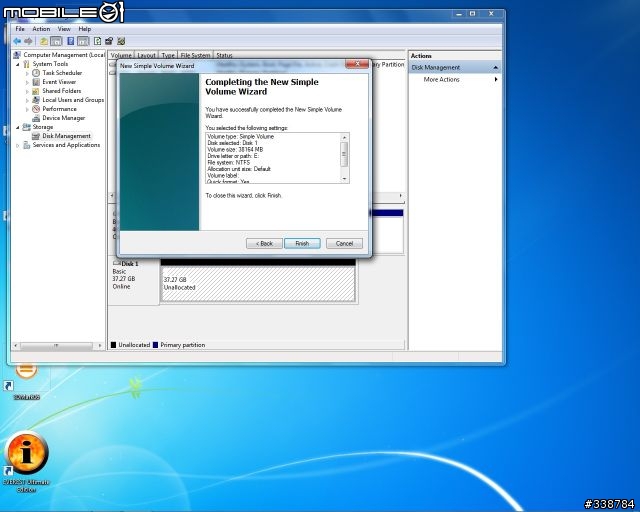This screenshot has height=512, width=640.
Task: Click the Forward arrow toolbar icon
Action: (28, 41)
